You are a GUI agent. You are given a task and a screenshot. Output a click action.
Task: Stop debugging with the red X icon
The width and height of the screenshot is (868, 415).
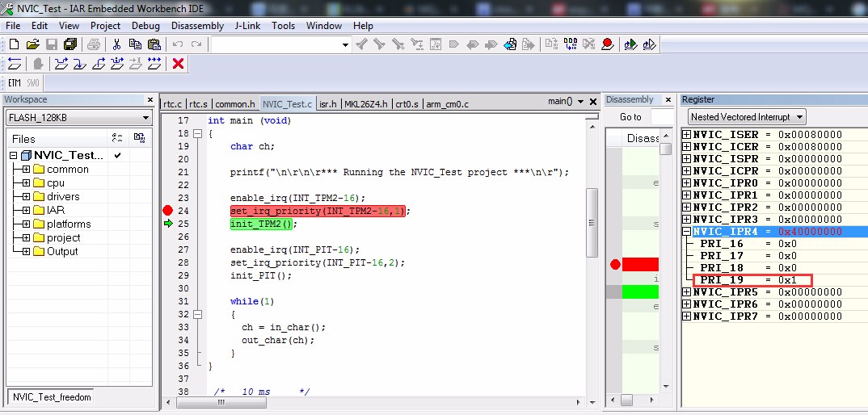point(179,64)
